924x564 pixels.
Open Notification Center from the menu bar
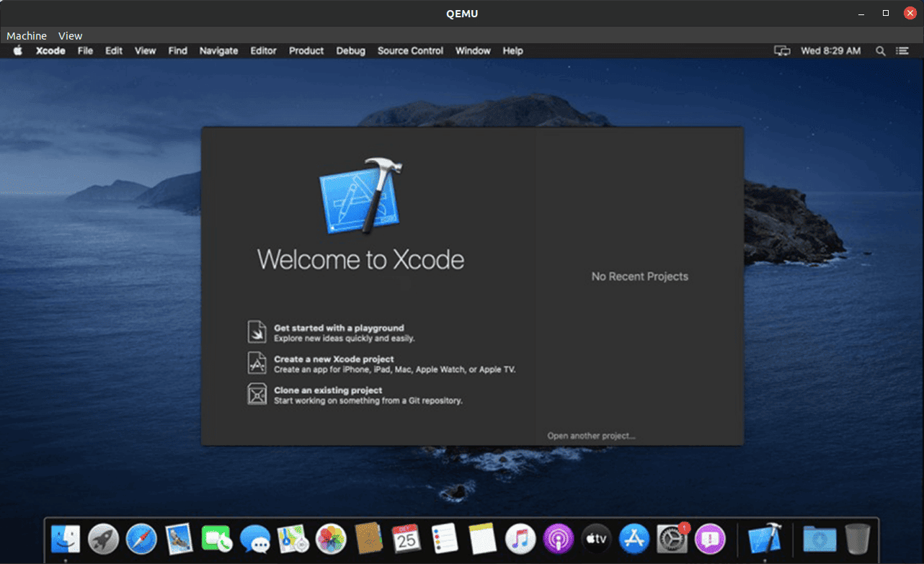point(903,50)
